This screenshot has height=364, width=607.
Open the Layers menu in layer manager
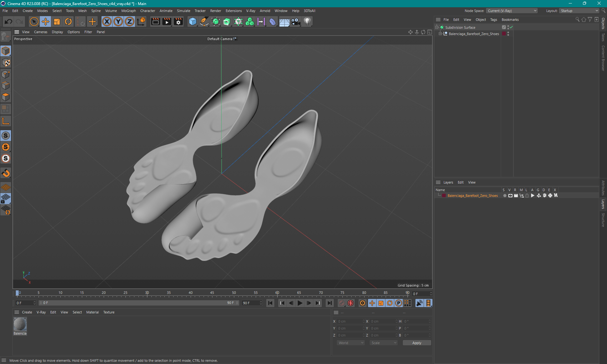(x=448, y=182)
